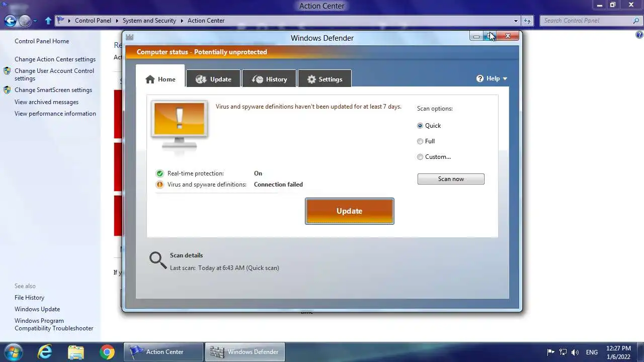Click the Windows Defender title bar icon
Screen dimensions: 644x362
129,37
